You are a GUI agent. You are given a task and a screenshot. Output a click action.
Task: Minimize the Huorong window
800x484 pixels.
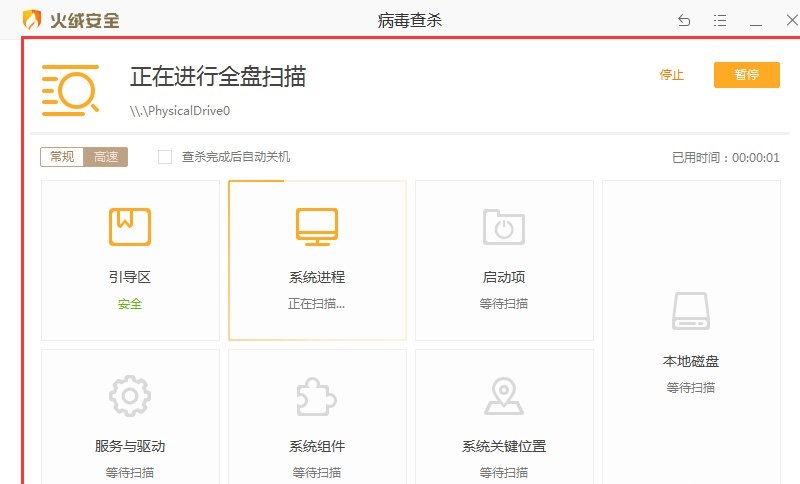[756, 20]
